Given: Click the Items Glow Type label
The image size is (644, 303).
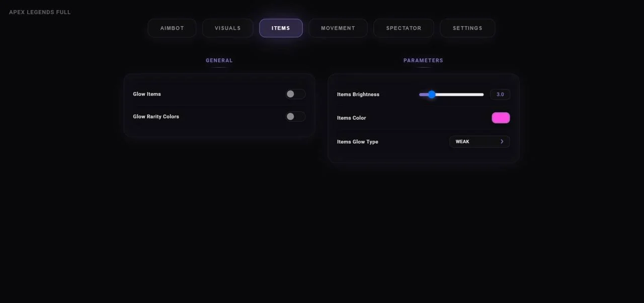Looking at the screenshot, I should 358,142.
